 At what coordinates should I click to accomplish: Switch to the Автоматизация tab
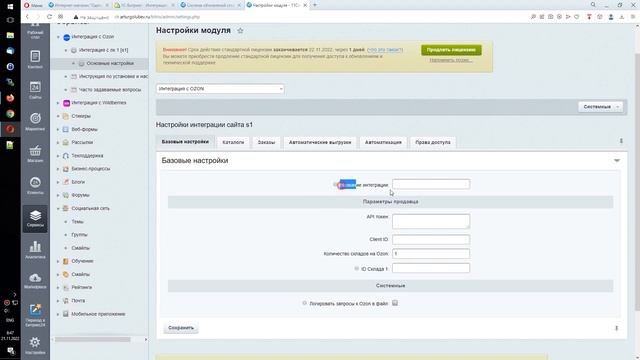pyautogui.click(x=383, y=142)
